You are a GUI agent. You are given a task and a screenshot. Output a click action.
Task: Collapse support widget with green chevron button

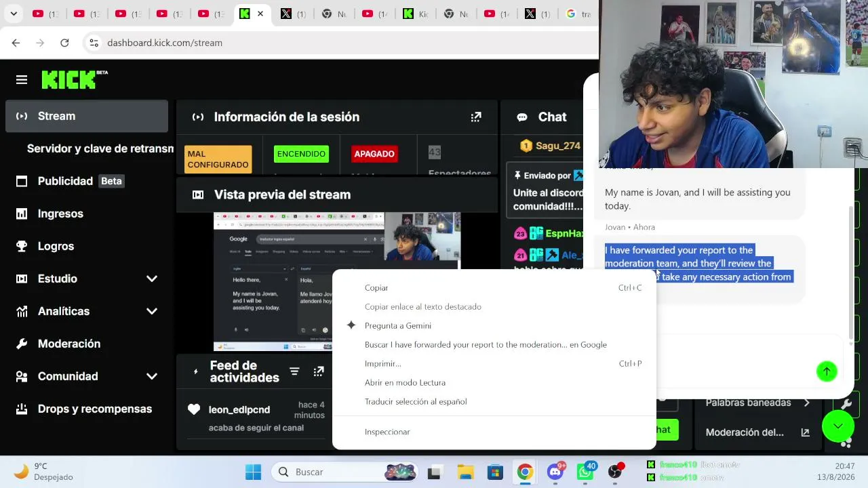tap(838, 426)
